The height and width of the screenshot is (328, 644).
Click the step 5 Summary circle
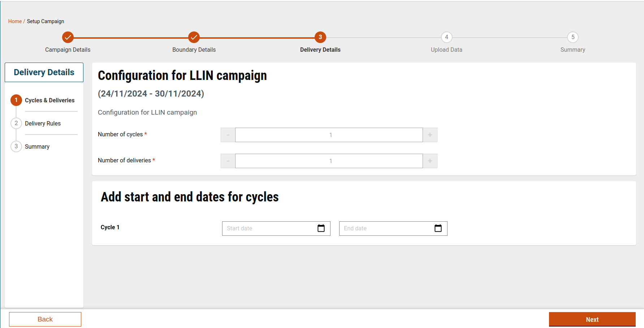tap(573, 37)
